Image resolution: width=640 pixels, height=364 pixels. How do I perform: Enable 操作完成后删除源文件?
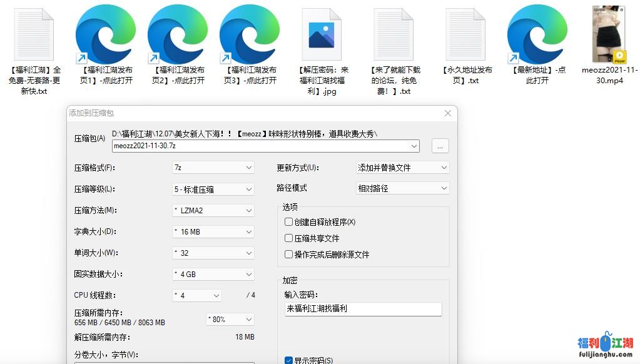coord(288,255)
